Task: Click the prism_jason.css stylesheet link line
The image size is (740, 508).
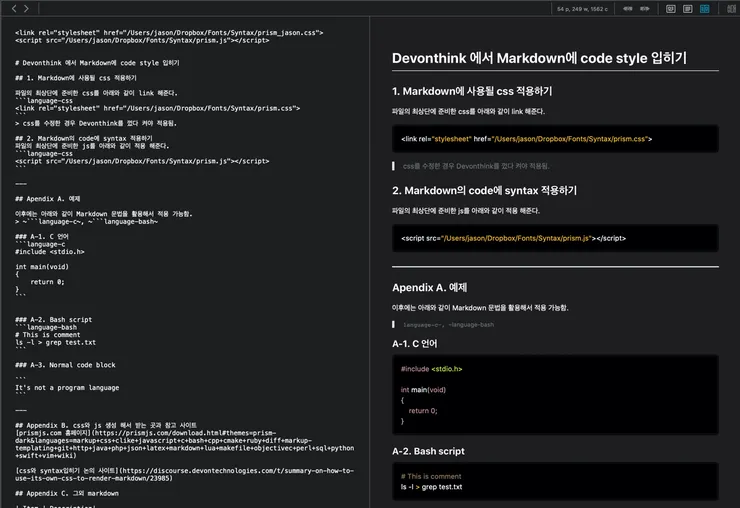Action: [x=169, y=33]
